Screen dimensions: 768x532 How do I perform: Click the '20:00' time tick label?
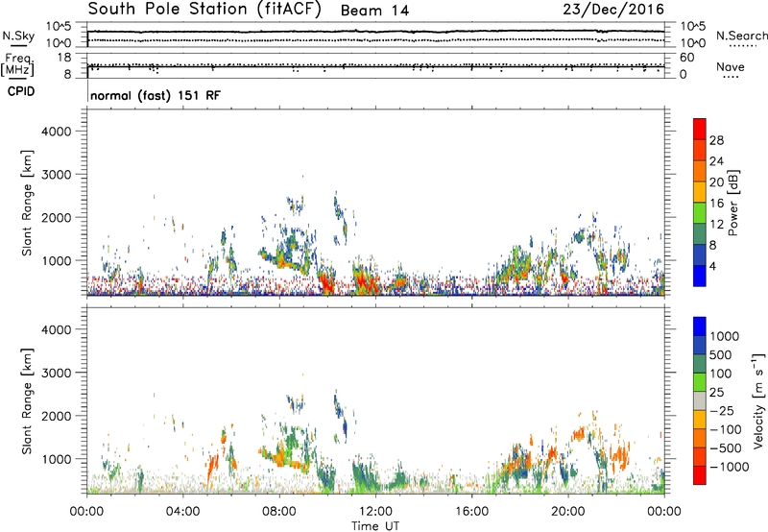coord(567,512)
